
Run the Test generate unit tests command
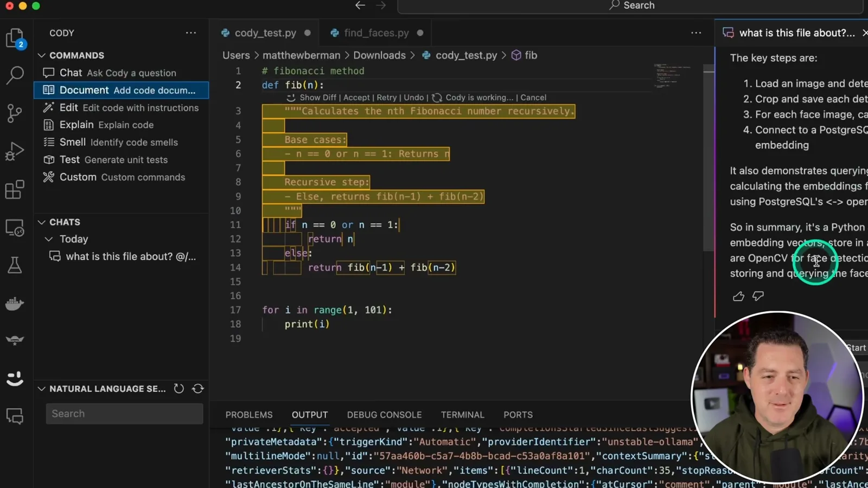click(122, 159)
